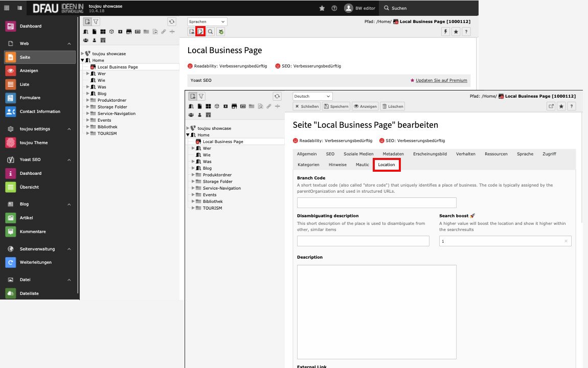Follow the Updaten Sie auf Premium link
Viewport: 588px width, 368px height.
[441, 80]
